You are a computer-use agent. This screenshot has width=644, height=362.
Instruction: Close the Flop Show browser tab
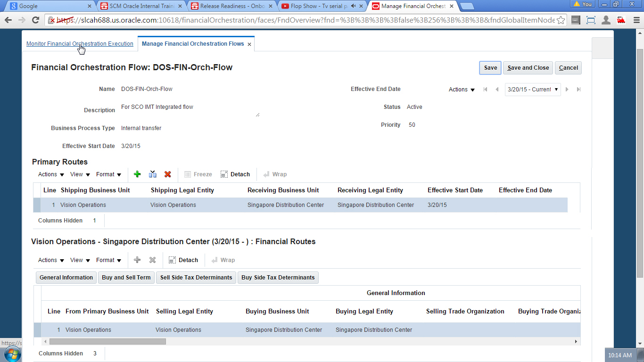click(362, 6)
